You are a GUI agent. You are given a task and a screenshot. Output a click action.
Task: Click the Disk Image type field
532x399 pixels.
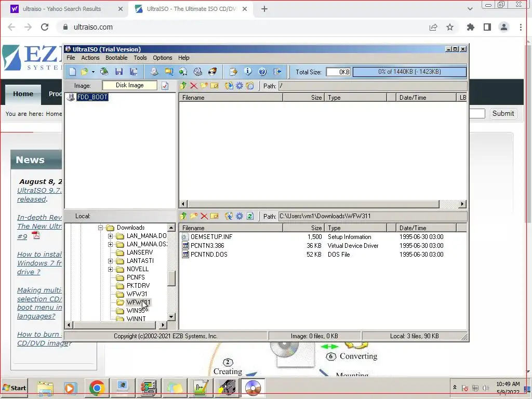pyautogui.click(x=129, y=86)
